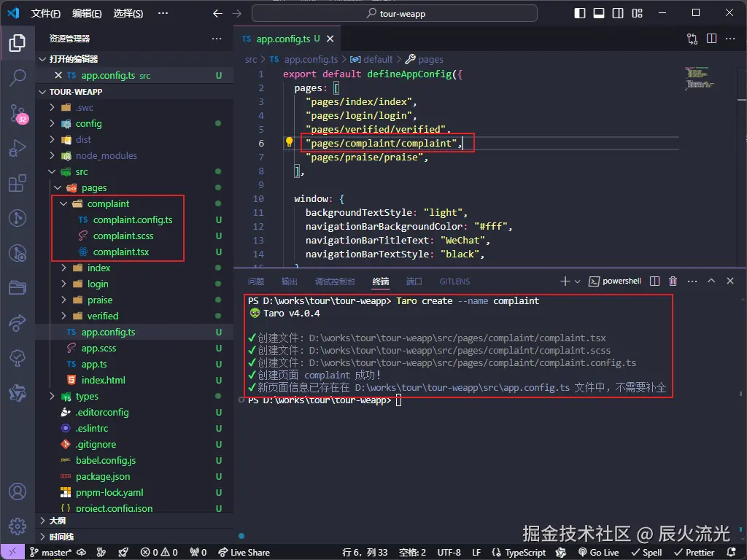Toggle the bottom panel layout button

[599, 13]
